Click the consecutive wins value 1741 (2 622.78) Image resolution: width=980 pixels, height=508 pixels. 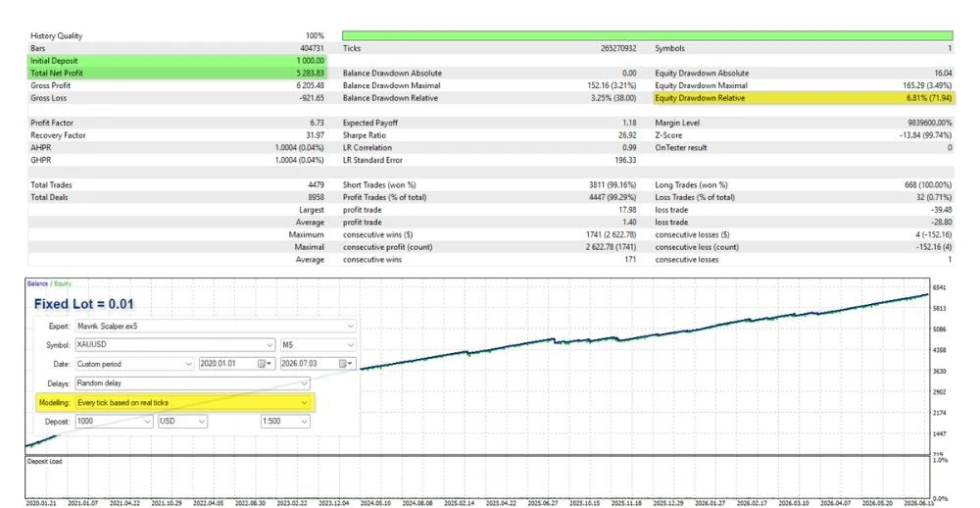click(x=611, y=234)
